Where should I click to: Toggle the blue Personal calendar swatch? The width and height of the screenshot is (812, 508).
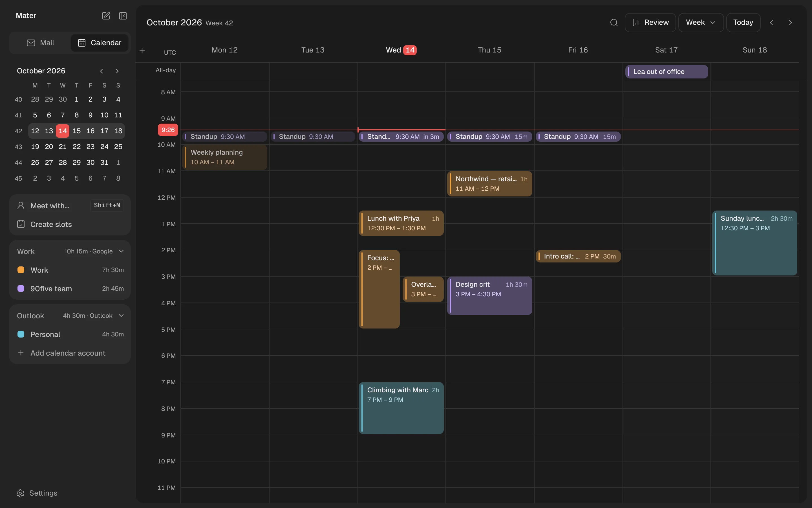[21, 334]
